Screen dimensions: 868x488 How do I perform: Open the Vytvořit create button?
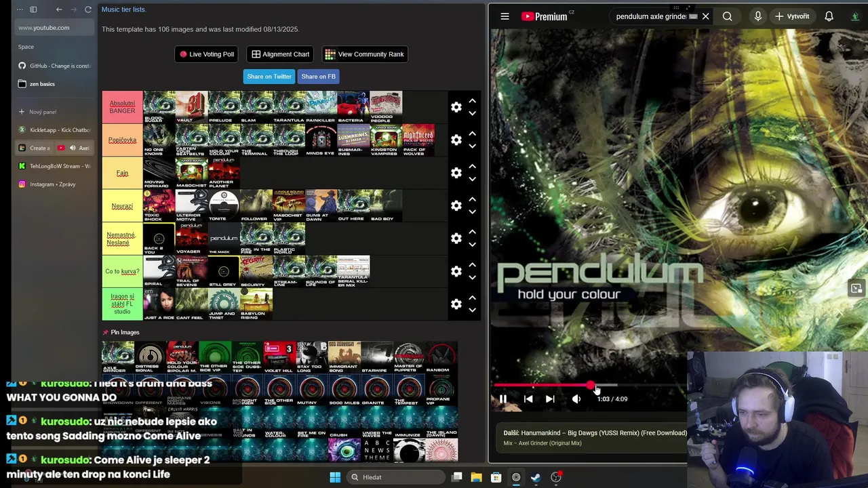792,16
